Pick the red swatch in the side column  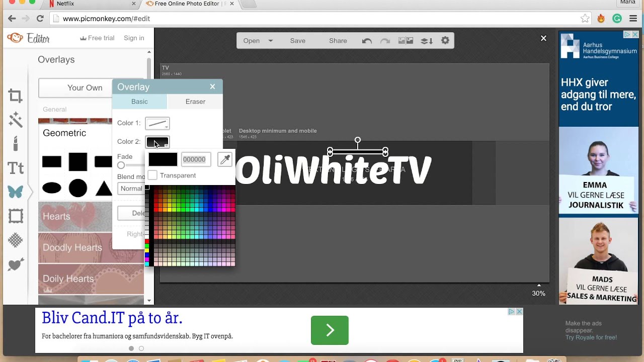[147, 242]
